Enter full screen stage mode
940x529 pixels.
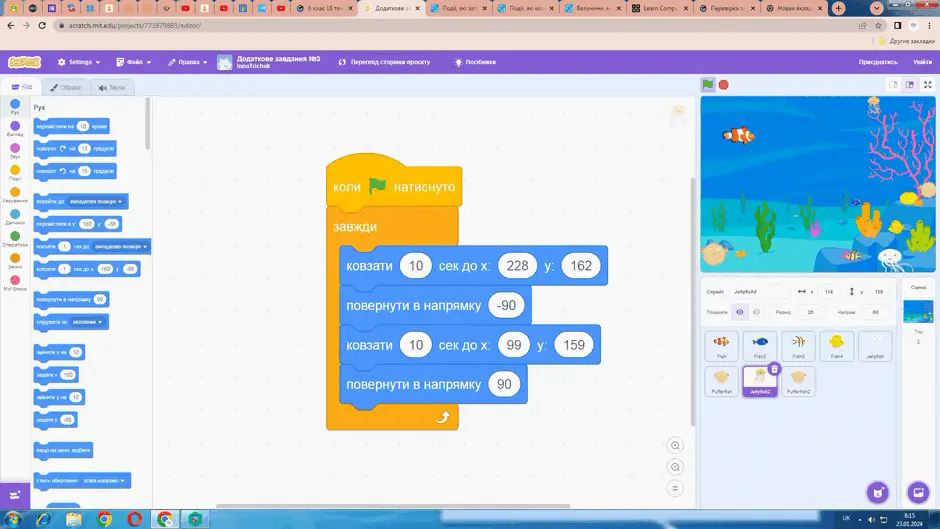point(927,85)
